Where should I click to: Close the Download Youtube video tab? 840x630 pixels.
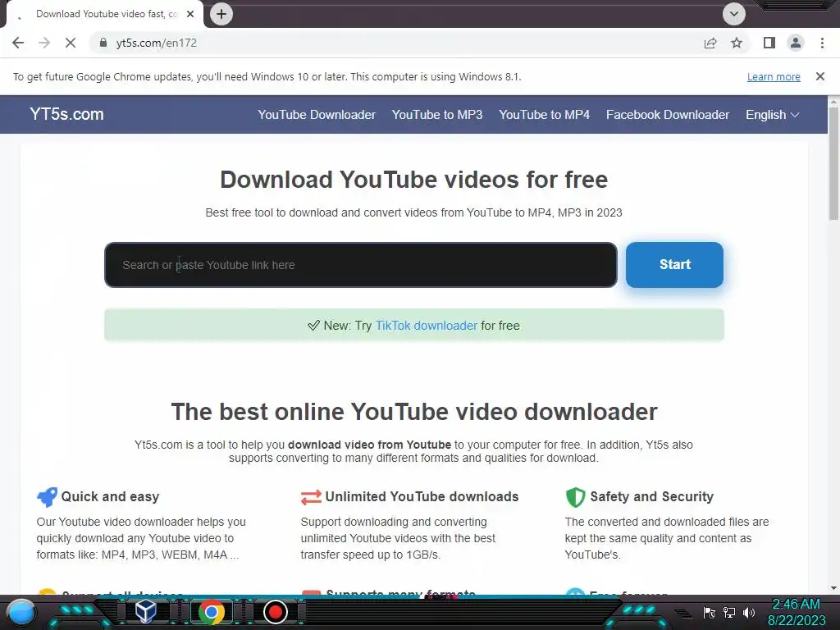pyautogui.click(x=190, y=14)
